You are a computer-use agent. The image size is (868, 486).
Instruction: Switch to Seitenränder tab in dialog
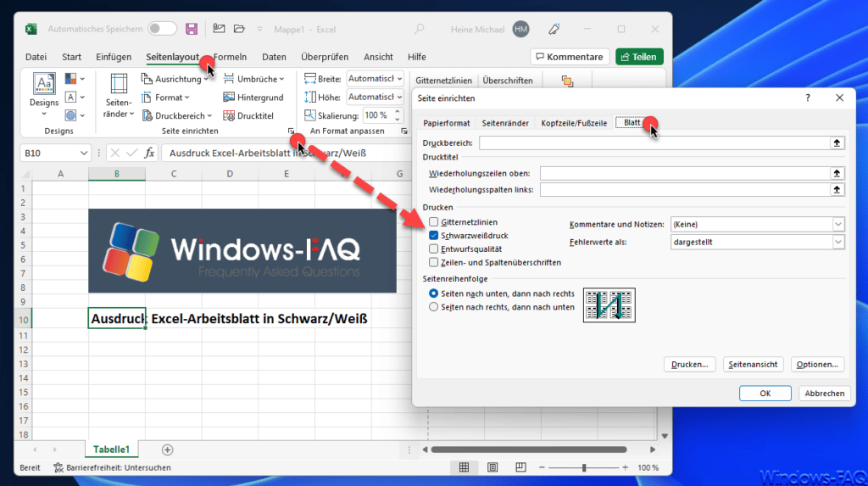505,123
